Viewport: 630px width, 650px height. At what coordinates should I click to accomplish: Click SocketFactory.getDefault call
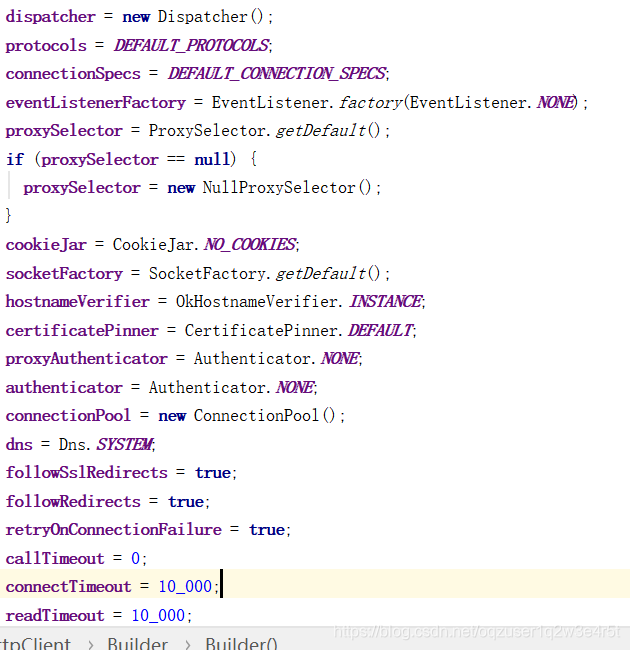[x=264, y=273]
